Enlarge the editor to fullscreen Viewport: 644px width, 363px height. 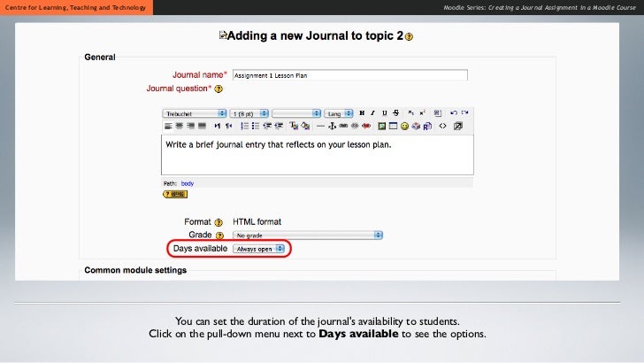(x=458, y=127)
